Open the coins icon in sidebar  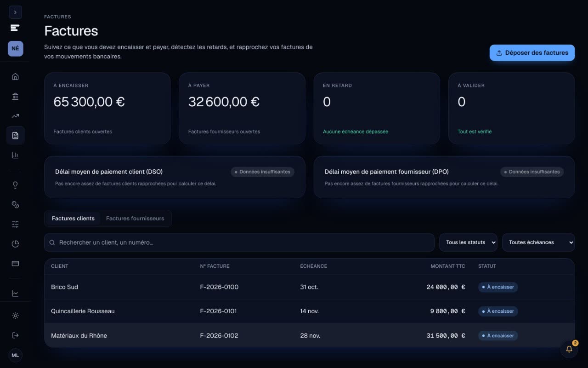tap(15, 205)
